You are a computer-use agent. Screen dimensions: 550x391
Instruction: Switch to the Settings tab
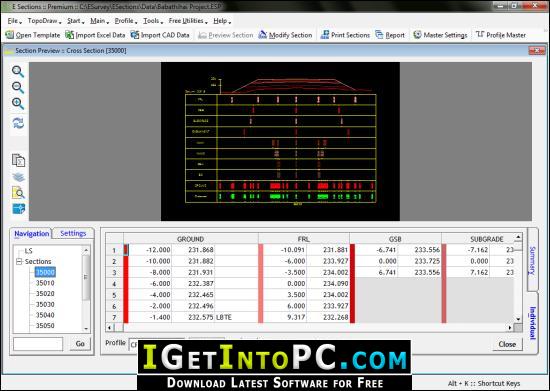(x=73, y=233)
